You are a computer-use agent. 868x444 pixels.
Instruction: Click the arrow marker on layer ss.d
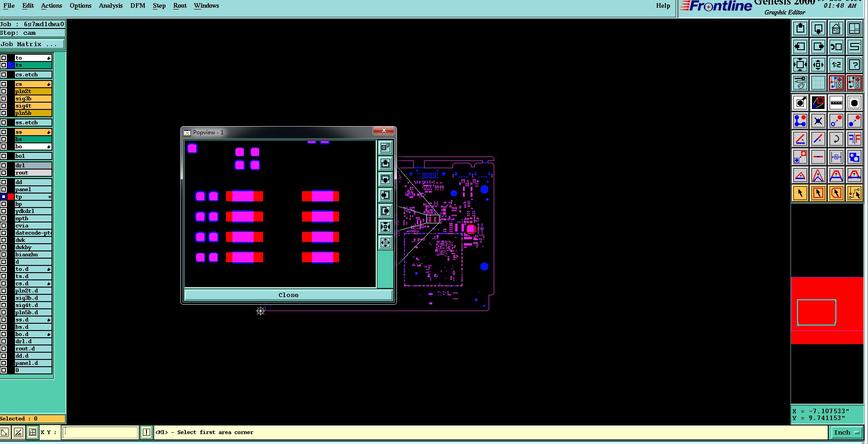49,320
